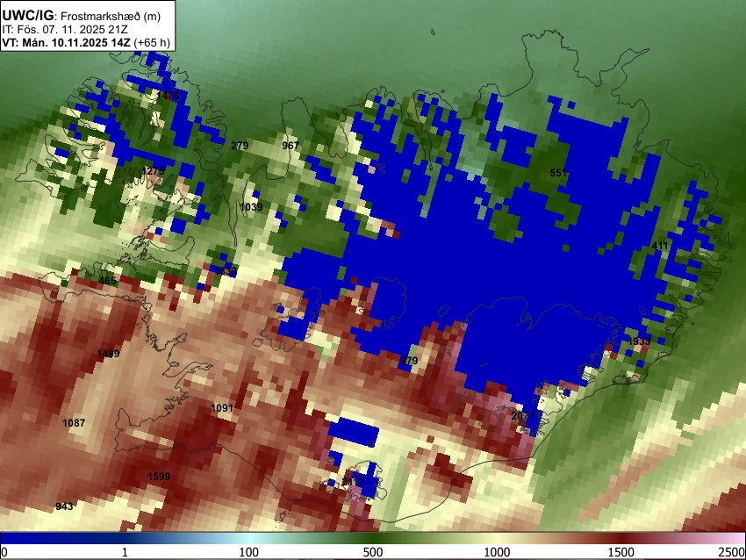Image resolution: width=746 pixels, height=560 pixels.
Task: Click the map value 1039
Action: pyautogui.click(x=251, y=207)
